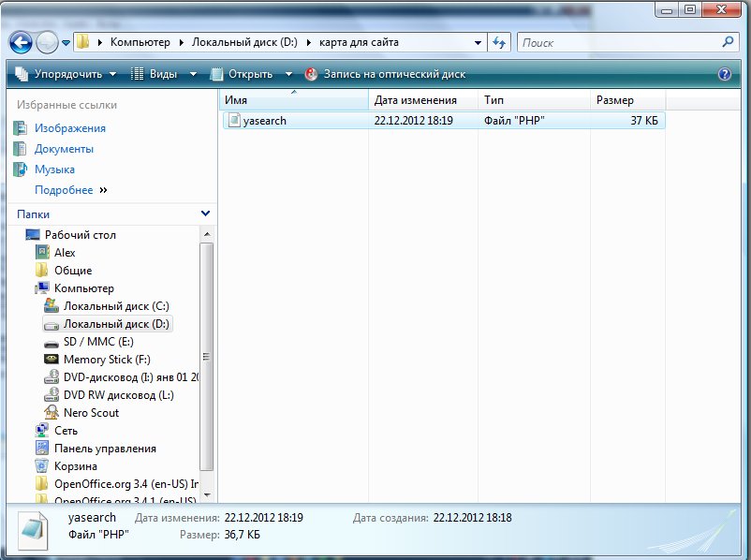Screen dimensions: 751x560
Task: Select Локальный диск (C:) in tree
Action: (116, 306)
